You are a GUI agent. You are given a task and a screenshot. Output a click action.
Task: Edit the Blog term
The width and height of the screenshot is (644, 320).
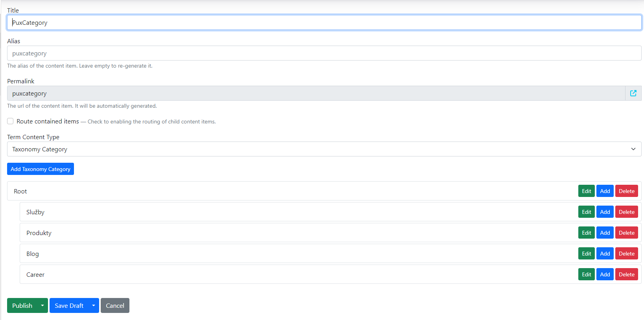586,254
